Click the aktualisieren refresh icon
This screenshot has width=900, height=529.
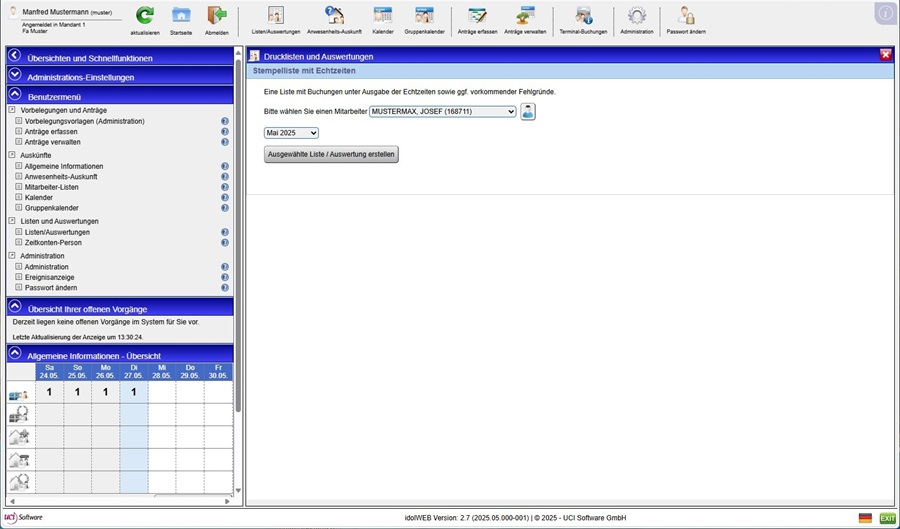(145, 16)
